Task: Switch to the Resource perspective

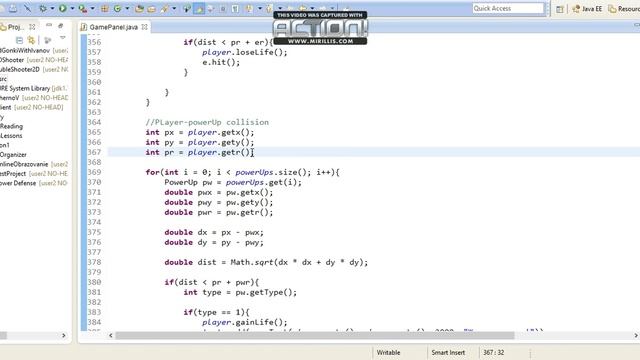Action: 624,9
